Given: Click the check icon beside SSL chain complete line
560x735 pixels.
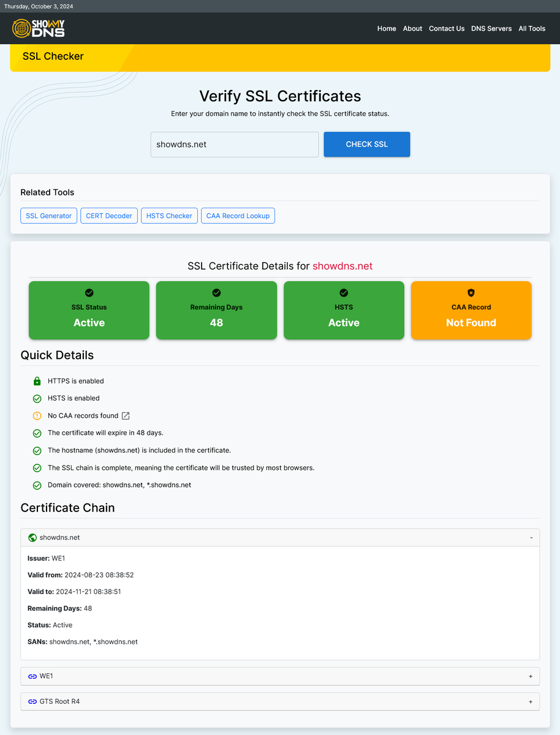Looking at the screenshot, I should pos(37,467).
